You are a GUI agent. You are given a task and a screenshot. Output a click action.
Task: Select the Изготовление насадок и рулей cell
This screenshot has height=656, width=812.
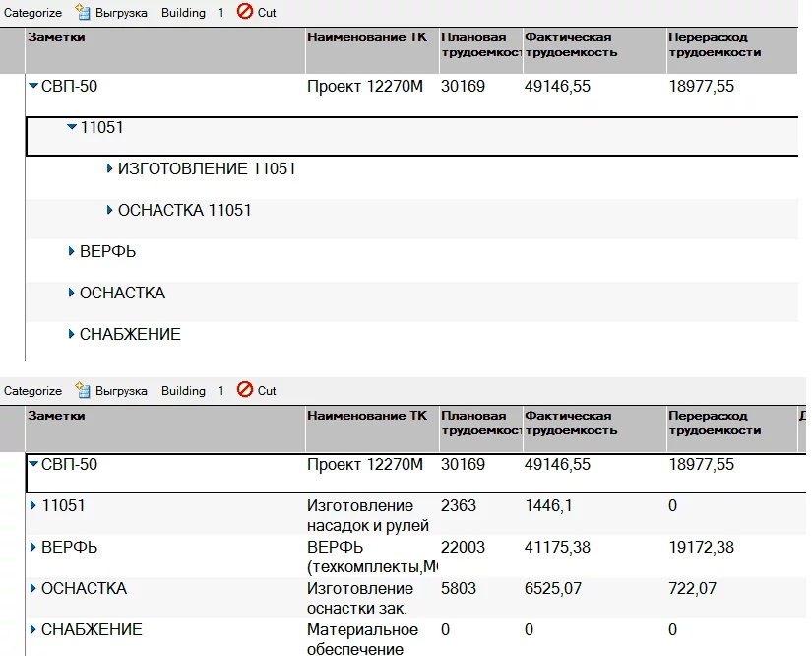click(x=368, y=515)
